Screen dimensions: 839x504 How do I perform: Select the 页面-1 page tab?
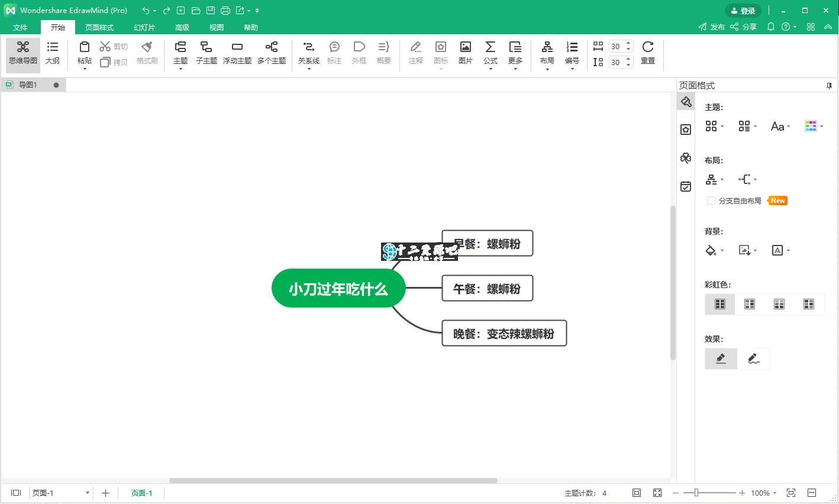tap(141, 493)
